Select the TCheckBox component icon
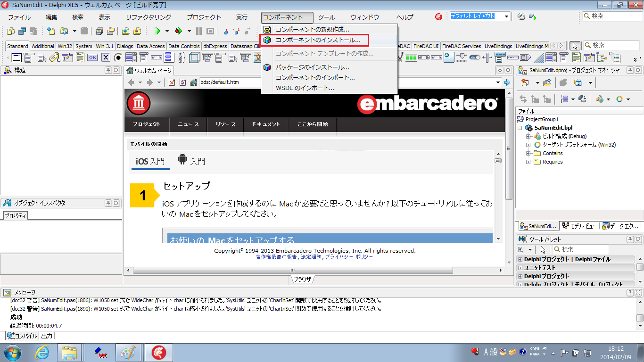 tap(106, 58)
